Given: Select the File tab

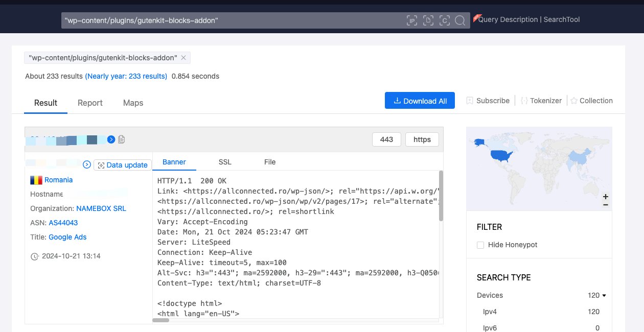Looking at the screenshot, I should pyautogui.click(x=270, y=162).
